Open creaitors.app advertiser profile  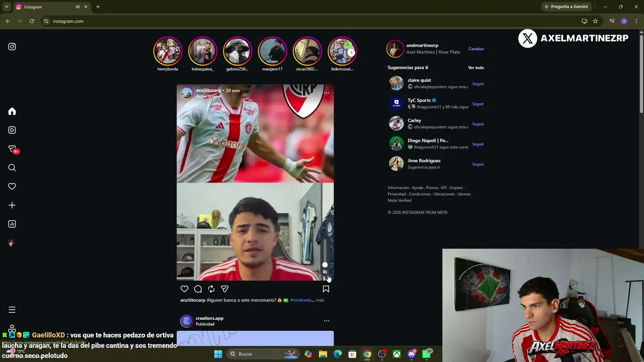pos(209,318)
